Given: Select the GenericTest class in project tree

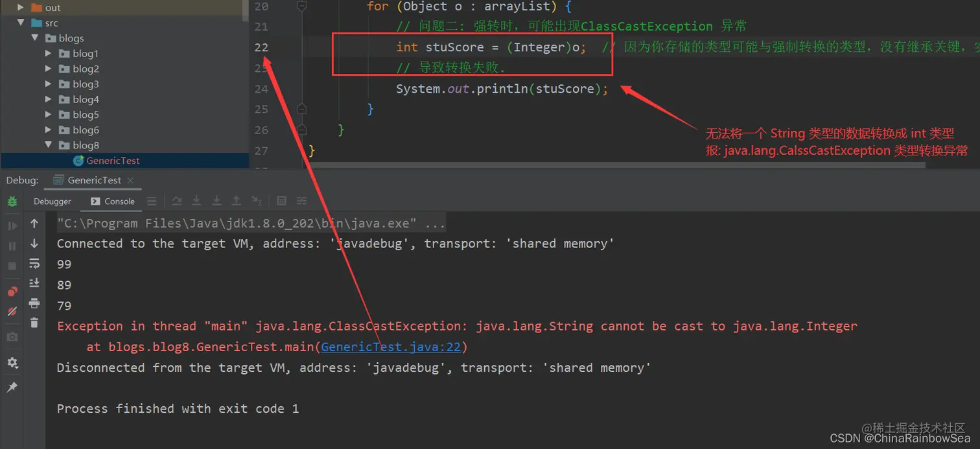Looking at the screenshot, I should click(x=124, y=161).
